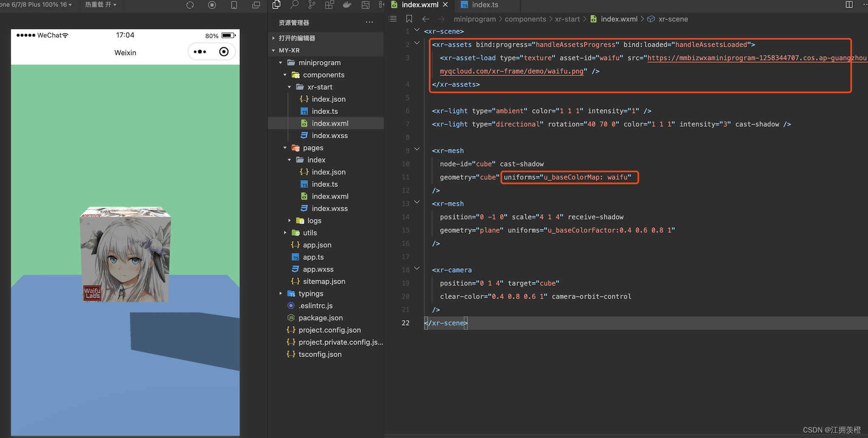
Task: Open the device model dropdown 6/7/8 Plus
Action: 36,5
